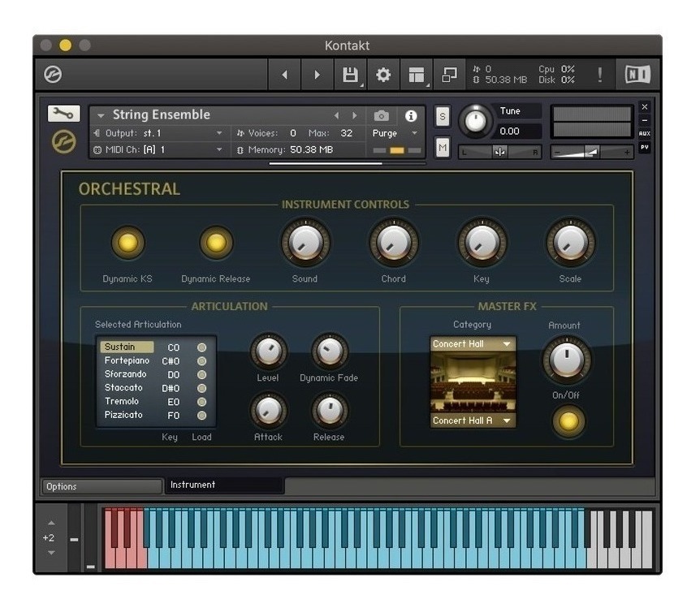Viewport: 700px width, 608px height.
Task: Select the Sustain articulation
Action: [x=127, y=347]
